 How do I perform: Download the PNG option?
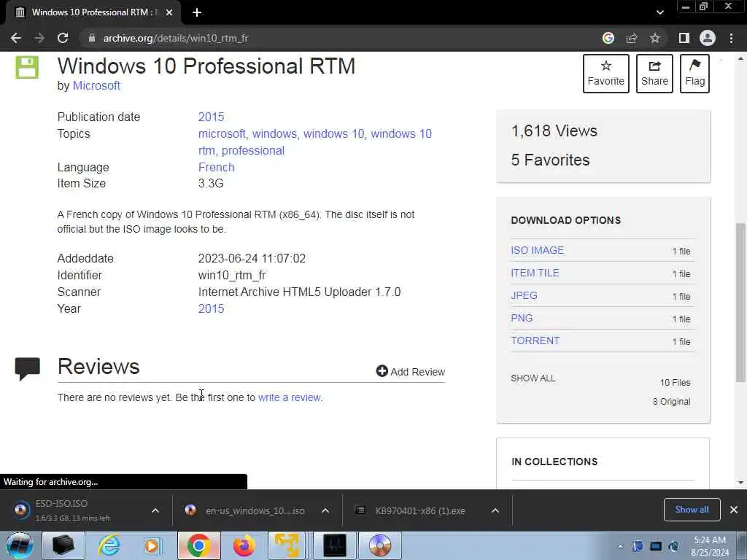point(522,318)
